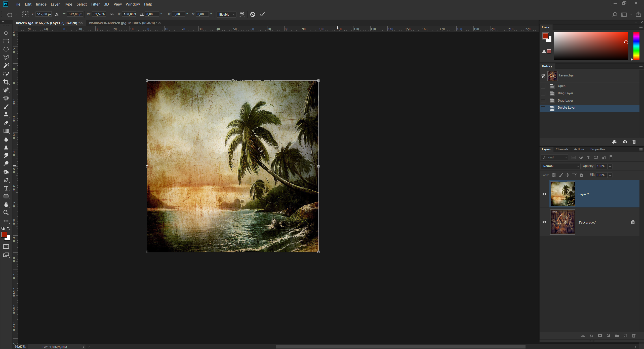644x349 pixels.
Task: Commit the transform with the checkmark
Action: (262, 14)
